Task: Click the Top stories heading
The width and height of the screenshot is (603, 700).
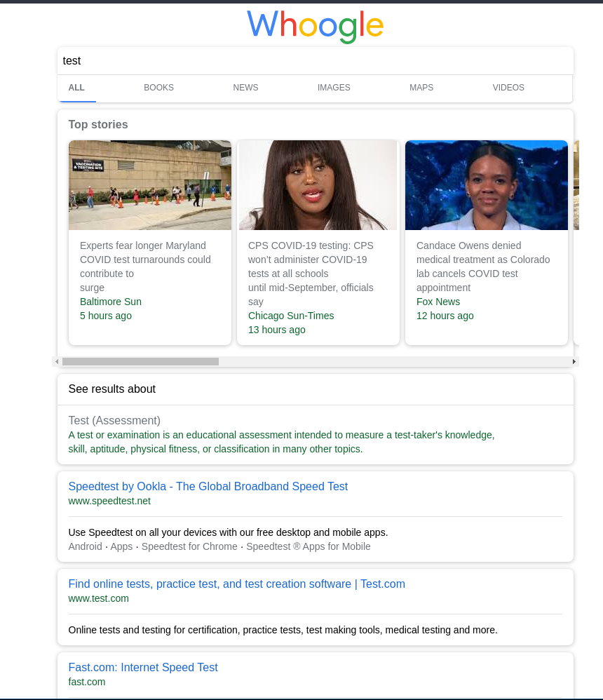Action: point(98,125)
